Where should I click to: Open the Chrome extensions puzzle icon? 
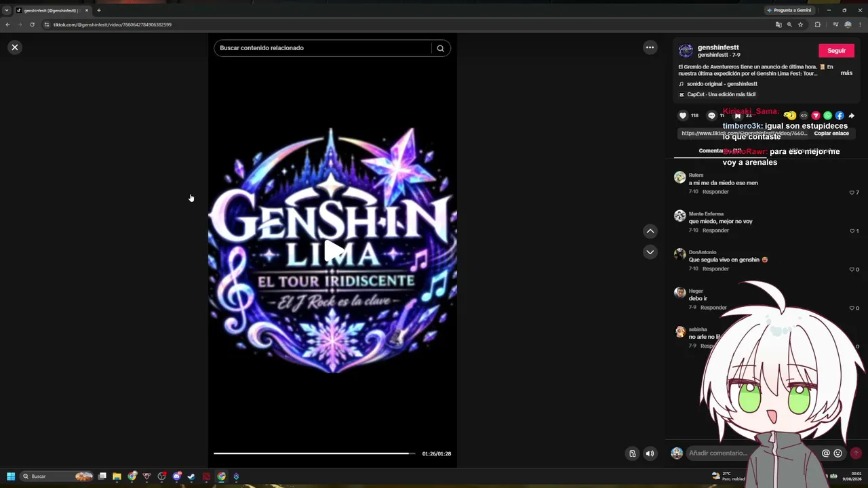click(817, 24)
